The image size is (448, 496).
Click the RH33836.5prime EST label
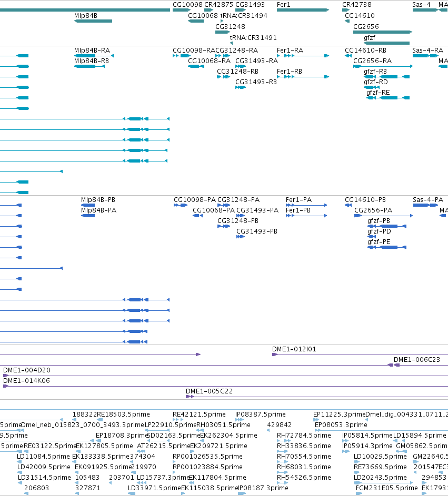click(x=304, y=446)
